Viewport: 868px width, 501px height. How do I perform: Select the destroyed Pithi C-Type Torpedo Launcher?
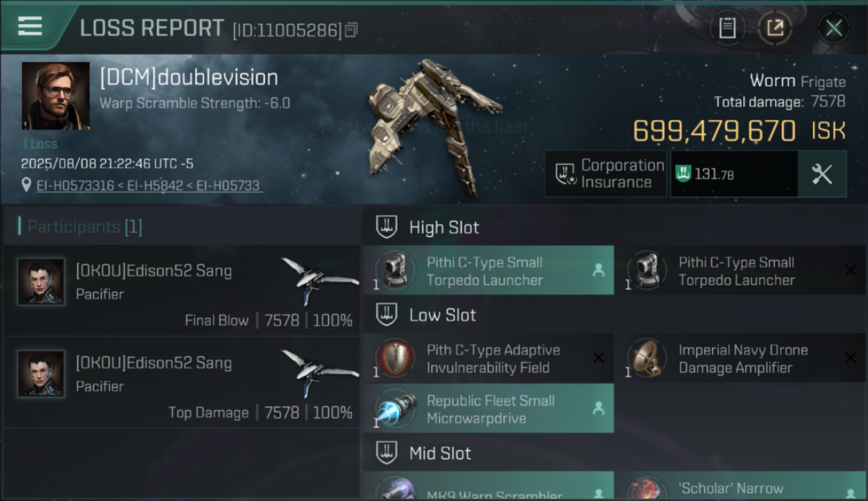pos(740,271)
